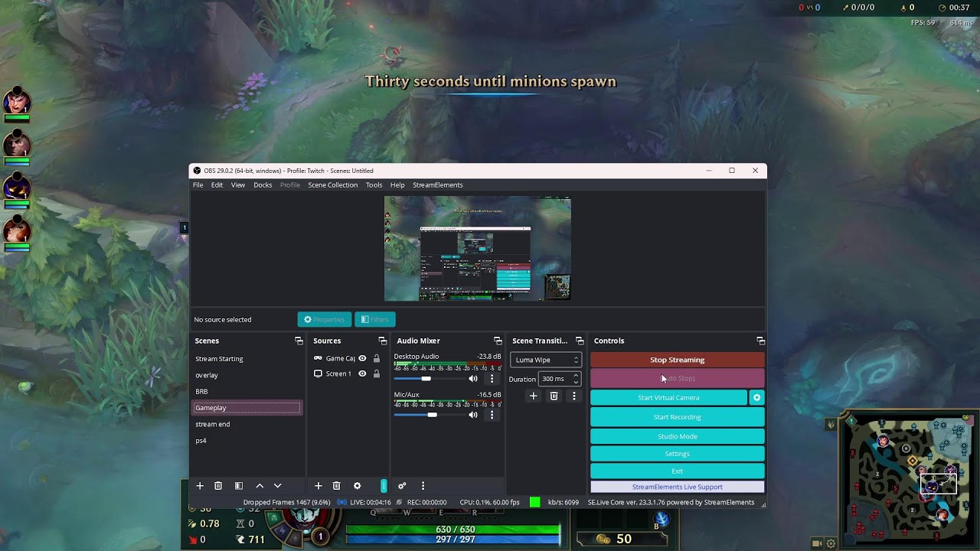Click the Filters button

click(x=375, y=319)
